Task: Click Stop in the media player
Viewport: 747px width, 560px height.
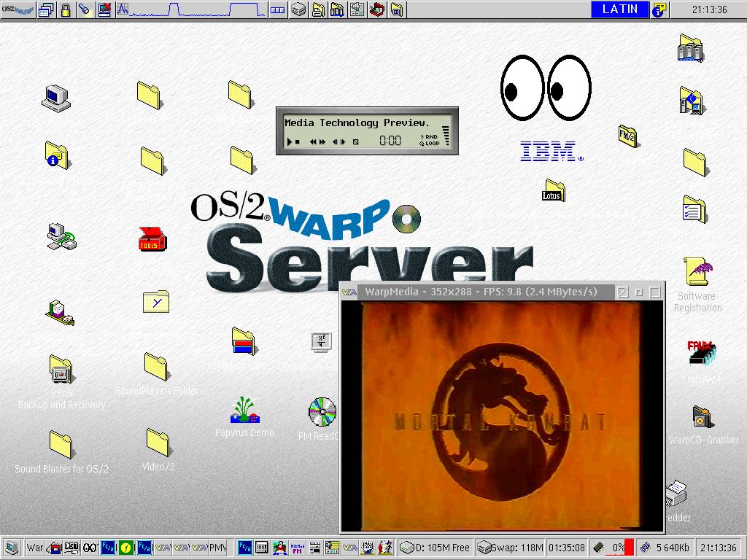Action: click(x=298, y=142)
